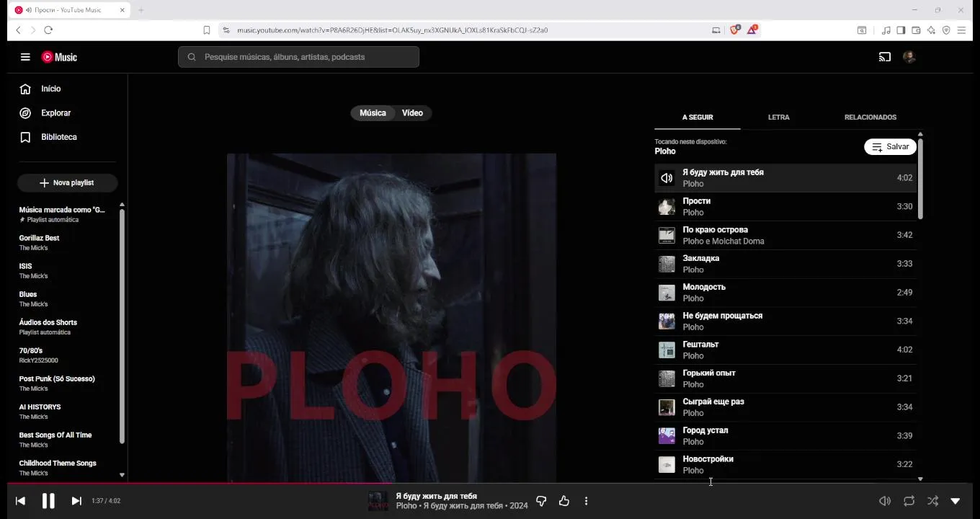Like the current song with thumbs up

(x=564, y=501)
